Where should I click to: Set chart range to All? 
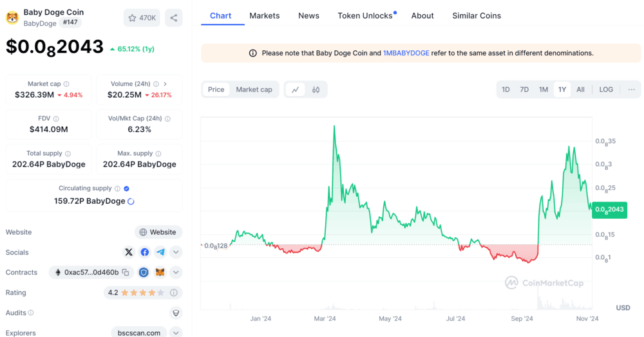pos(580,89)
